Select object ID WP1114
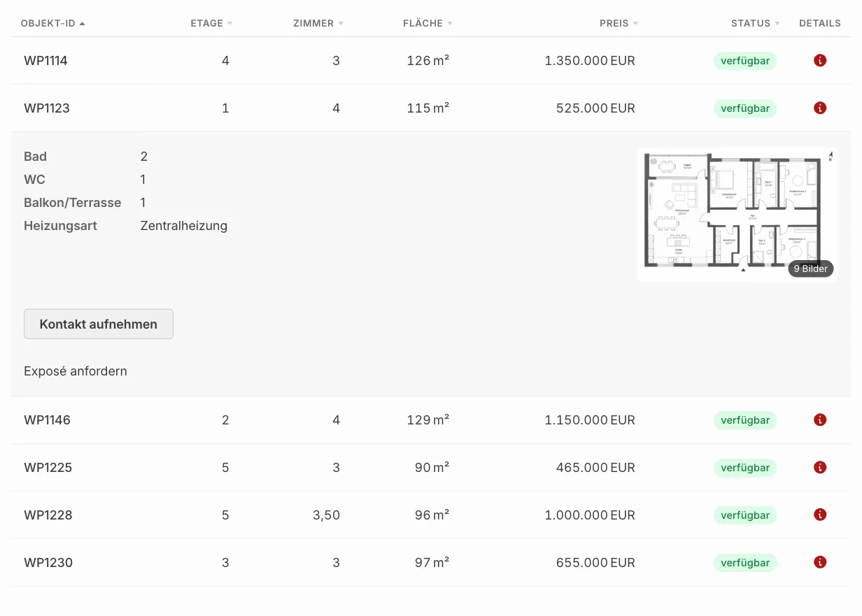Image resolution: width=862 pixels, height=616 pixels. tap(46, 61)
